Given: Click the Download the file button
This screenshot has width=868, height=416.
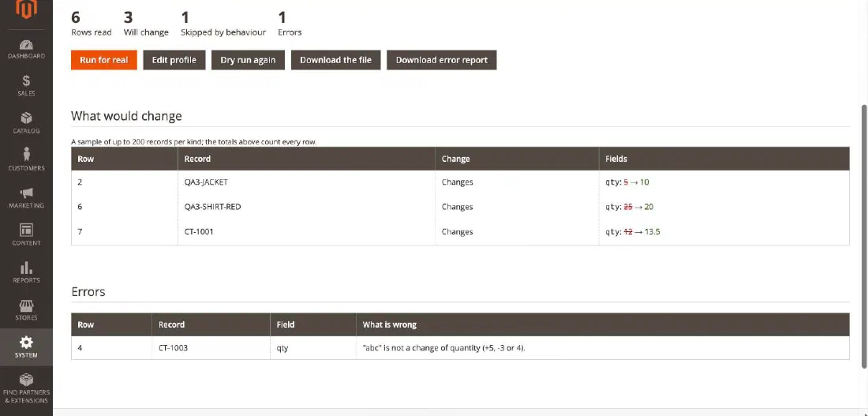Looking at the screenshot, I should tap(335, 60).
